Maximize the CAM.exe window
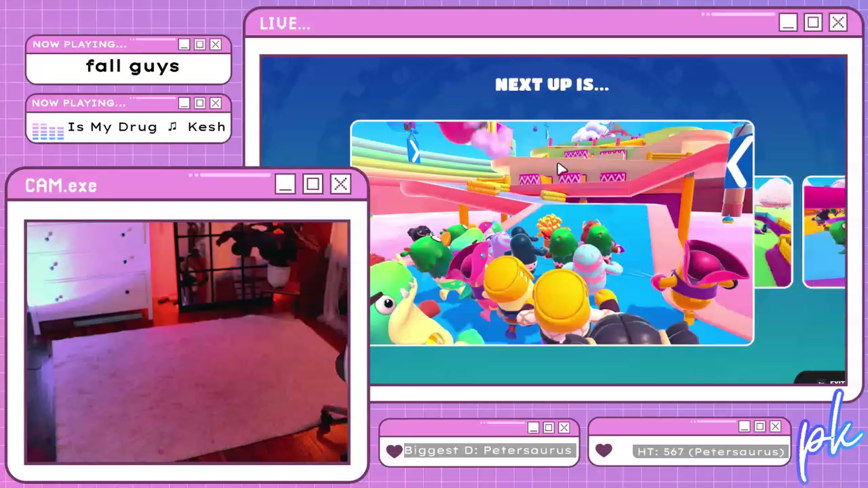The height and width of the screenshot is (488, 868). point(313,184)
